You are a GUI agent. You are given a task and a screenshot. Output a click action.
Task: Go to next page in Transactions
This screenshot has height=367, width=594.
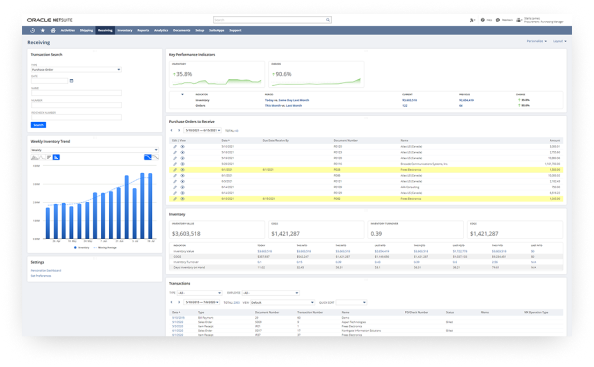[x=179, y=302]
